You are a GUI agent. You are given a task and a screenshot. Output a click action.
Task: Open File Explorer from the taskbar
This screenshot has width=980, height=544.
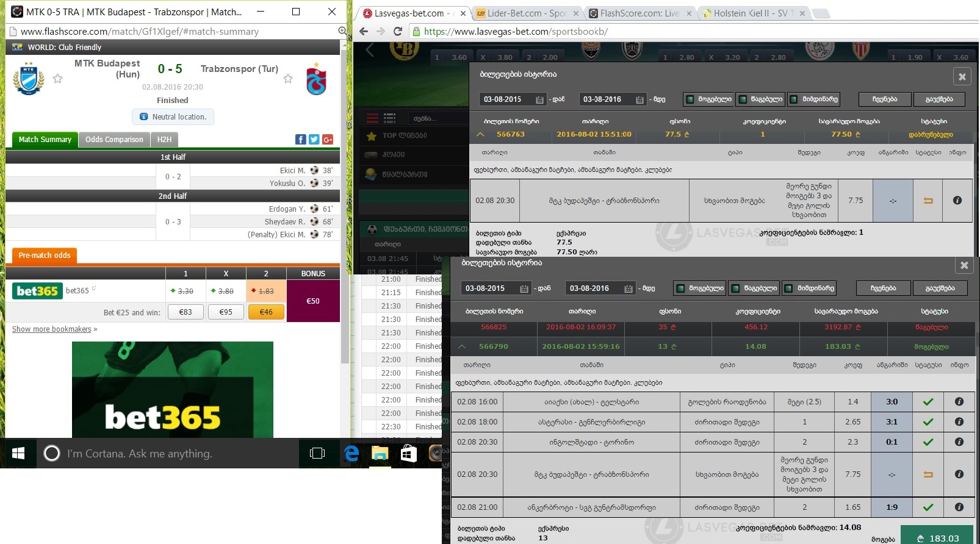pyautogui.click(x=380, y=453)
